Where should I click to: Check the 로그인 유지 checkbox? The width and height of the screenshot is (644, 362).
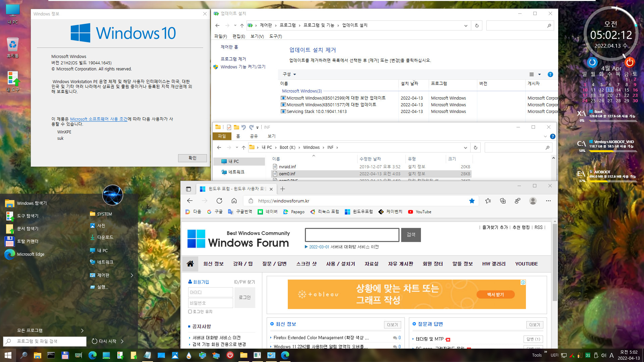[190, 312]
